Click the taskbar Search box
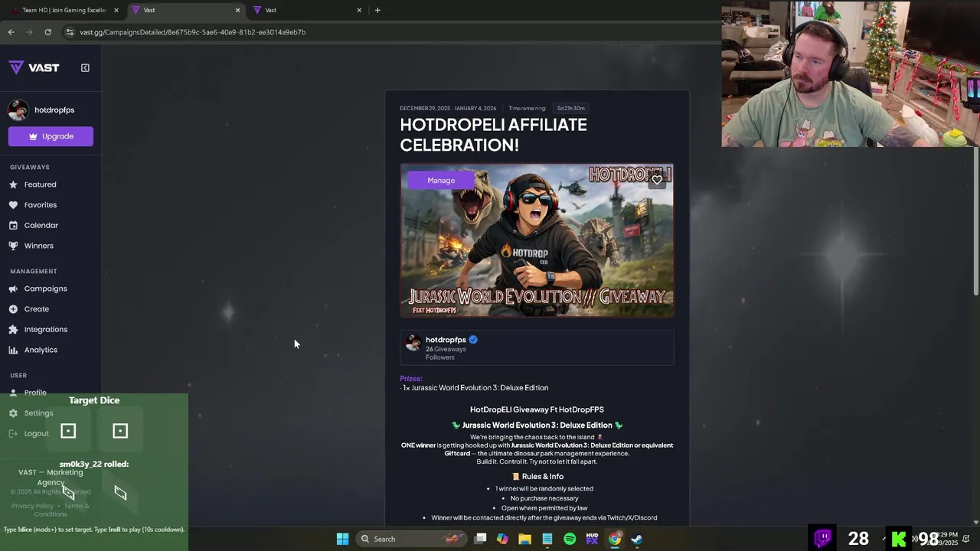Screen dimensions: 980x551 tap(413, 539)
